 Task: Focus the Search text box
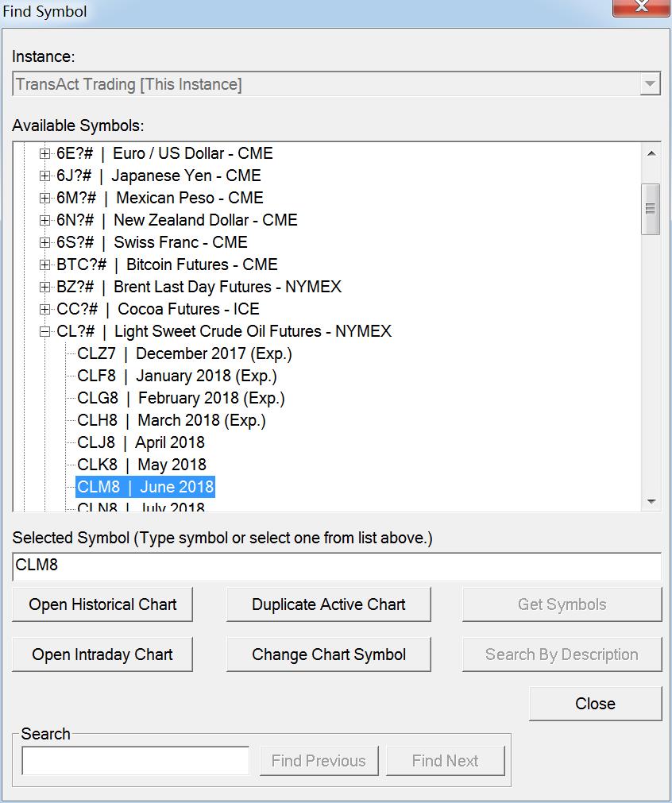pos(136,761)
